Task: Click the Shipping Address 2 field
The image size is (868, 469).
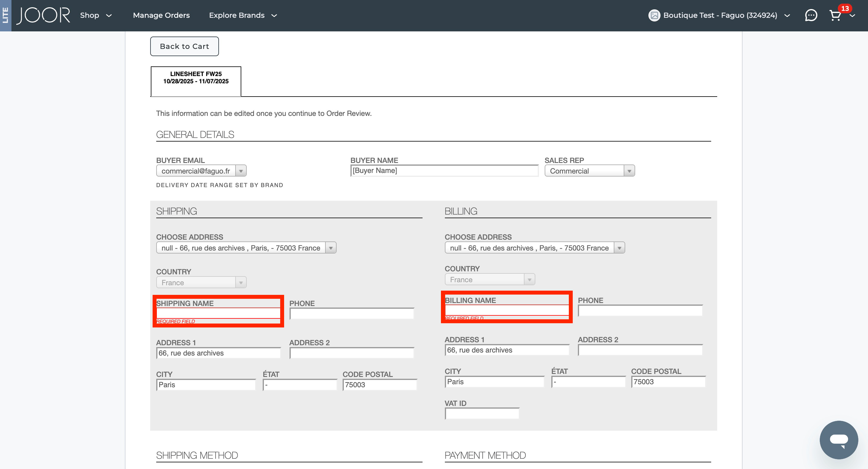Action: [352, 353]
